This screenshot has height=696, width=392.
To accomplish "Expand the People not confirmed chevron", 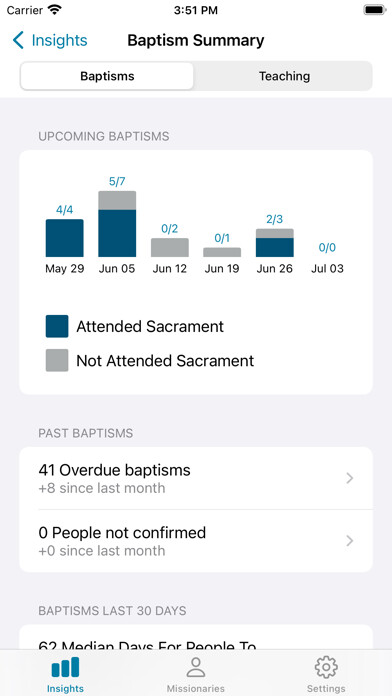I will [350, 541].
